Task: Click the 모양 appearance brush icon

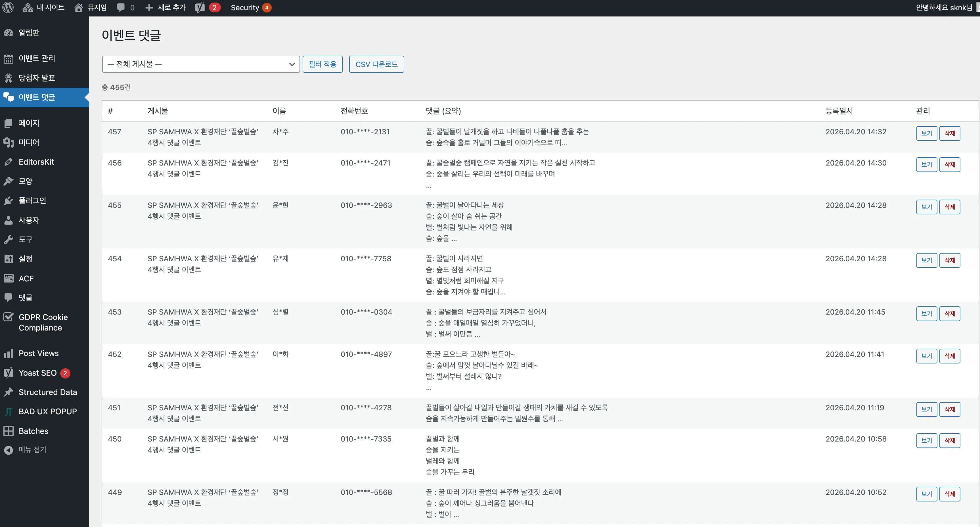Action: [x=8, y=181]
